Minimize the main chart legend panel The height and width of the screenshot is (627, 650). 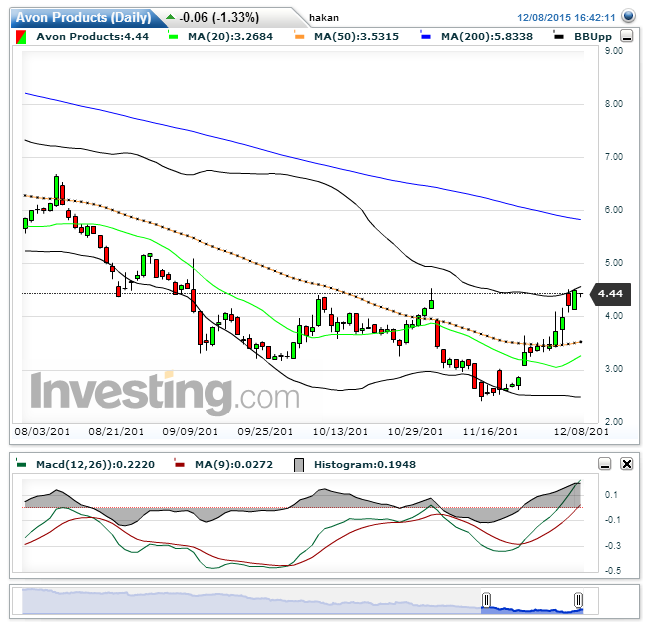coord(626,36)
